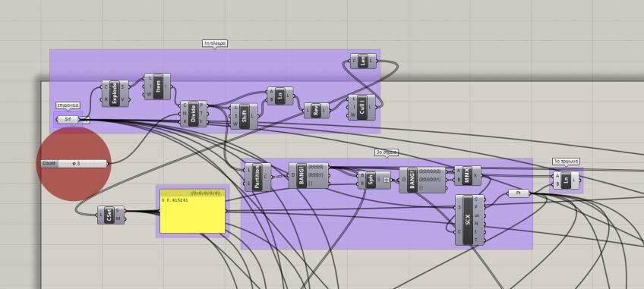
Task: Select the Divide component
Action: point(194,114)
